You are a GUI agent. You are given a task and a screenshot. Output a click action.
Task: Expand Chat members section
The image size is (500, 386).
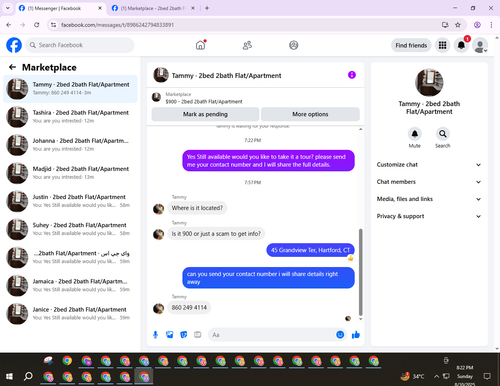tap(429, 182)
